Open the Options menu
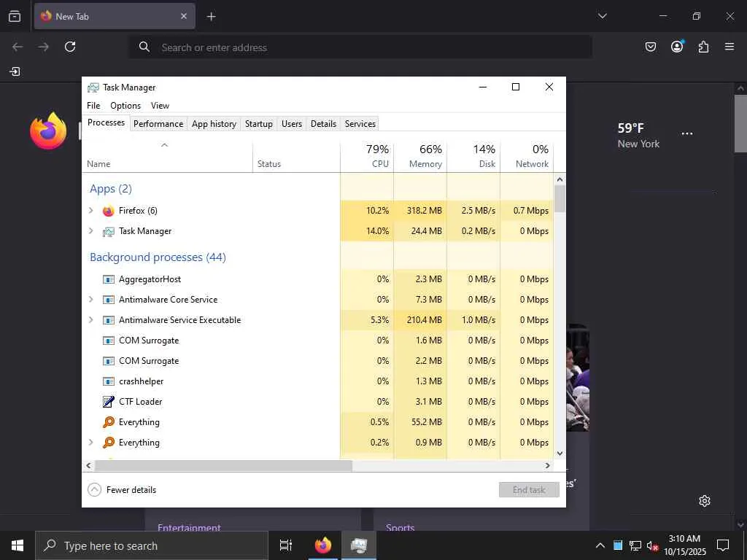747x560 pixels. (125, 106)
